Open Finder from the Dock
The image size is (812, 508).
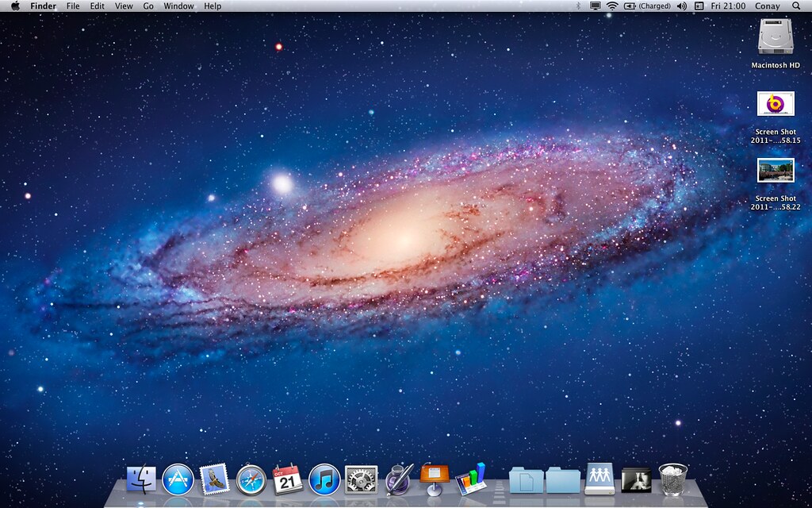pyautogui.click(x=141, y=479)
